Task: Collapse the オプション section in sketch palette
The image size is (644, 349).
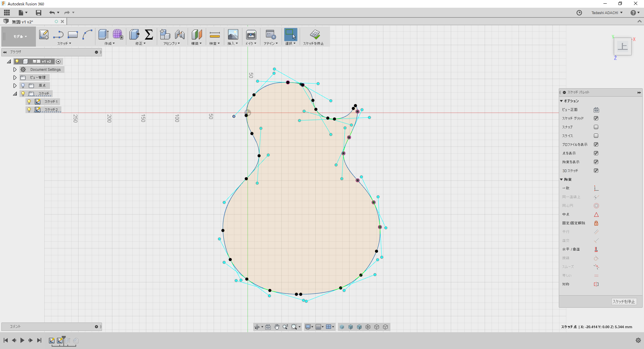Action: tap(561, 101)
